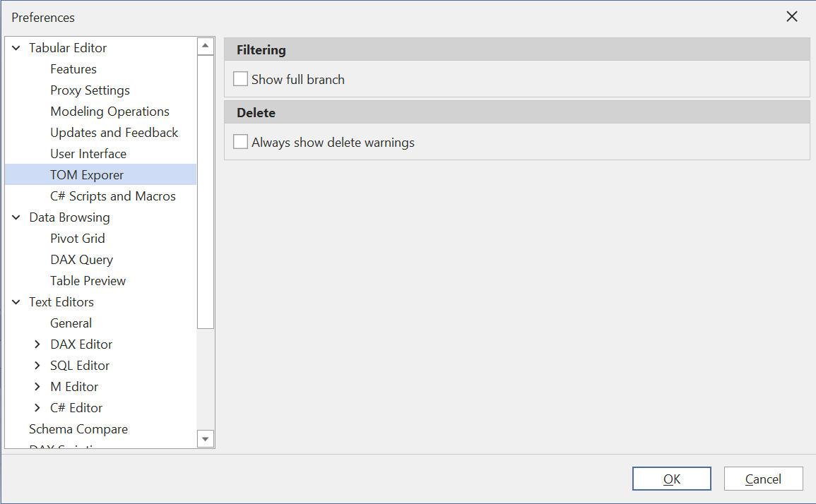Open the User Interface preferences
Screen dimensions: 816x504
pyautogui.click(x=88, y=153)
